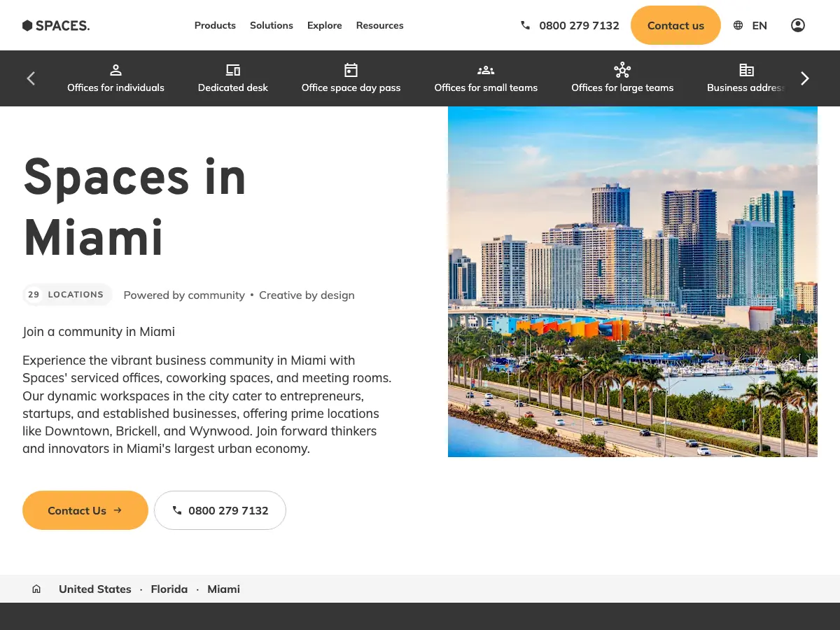The image size is (840, 630).
Task: Open the EN language selector
Action: pos(759,25)
